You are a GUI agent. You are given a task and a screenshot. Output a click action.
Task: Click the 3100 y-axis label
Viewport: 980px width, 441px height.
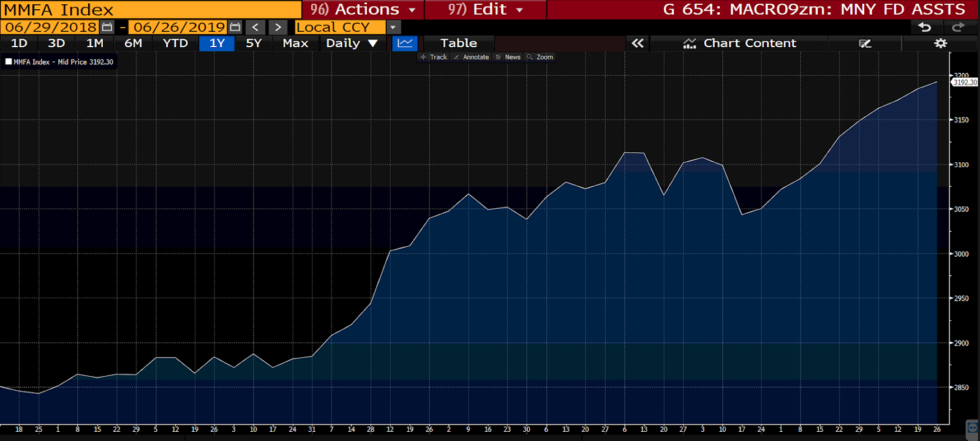(x=961, y=165)
